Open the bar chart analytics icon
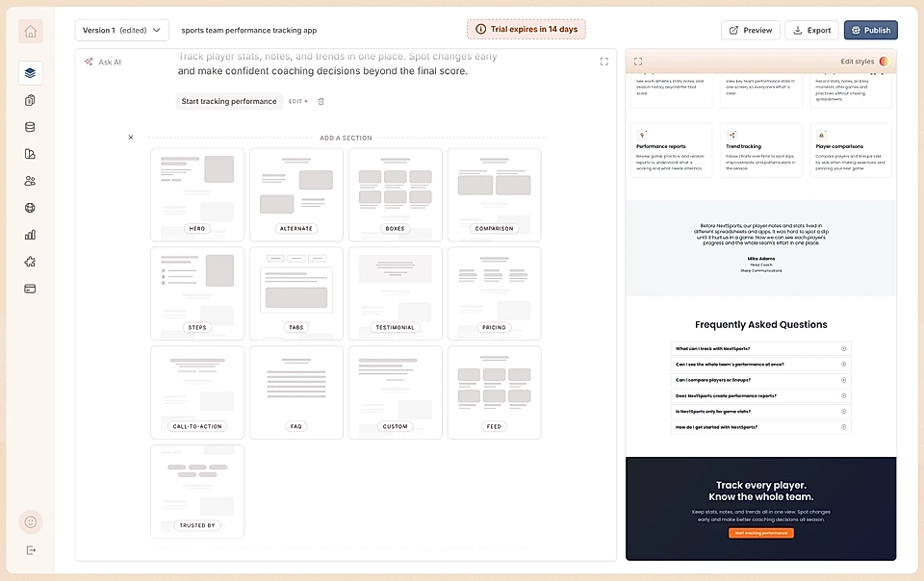This screenshot has width=924, height=581. tap(30, 235)
